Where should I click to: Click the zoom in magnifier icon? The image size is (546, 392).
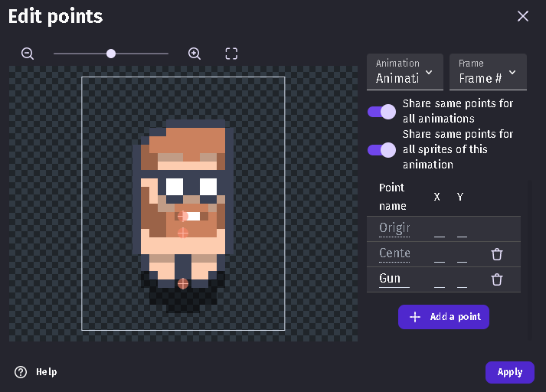[x=195, y=54]
